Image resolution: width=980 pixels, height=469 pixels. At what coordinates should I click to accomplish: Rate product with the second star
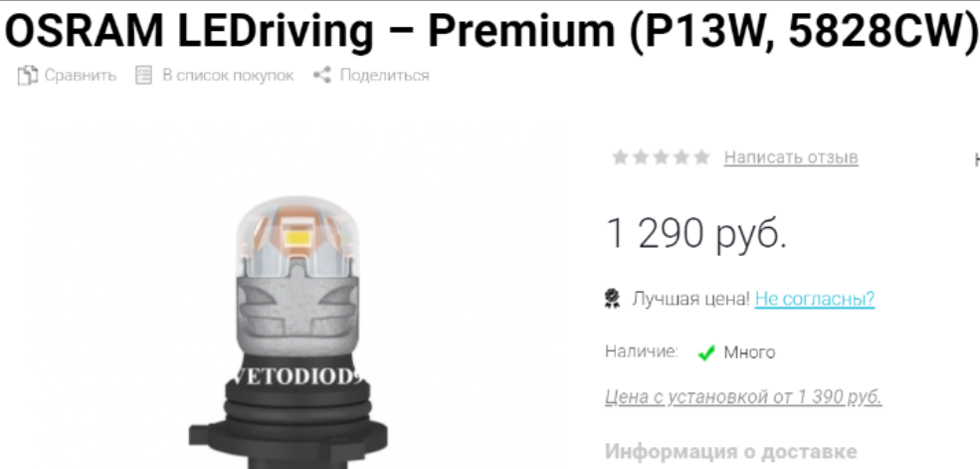(641, 157)
